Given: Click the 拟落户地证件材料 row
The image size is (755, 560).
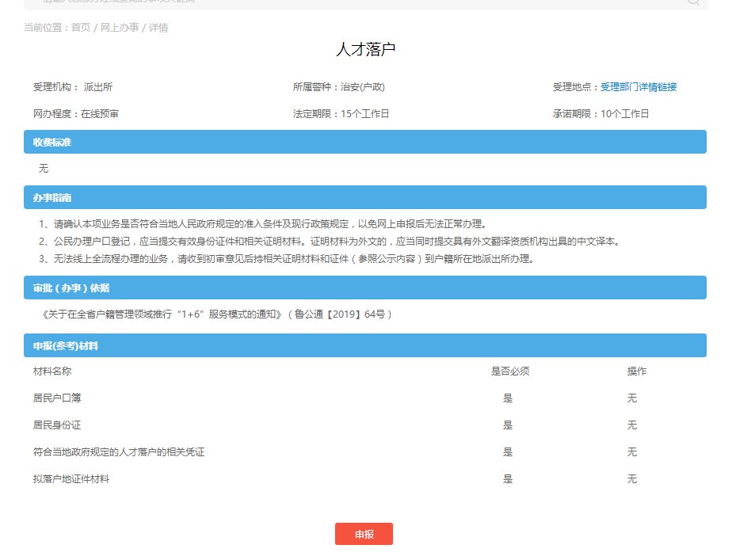Looking at the screenshot, I should point(71,479).
